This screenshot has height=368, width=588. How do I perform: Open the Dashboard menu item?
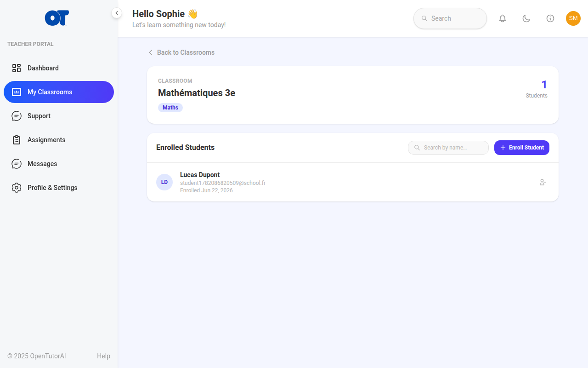[59, 68]
